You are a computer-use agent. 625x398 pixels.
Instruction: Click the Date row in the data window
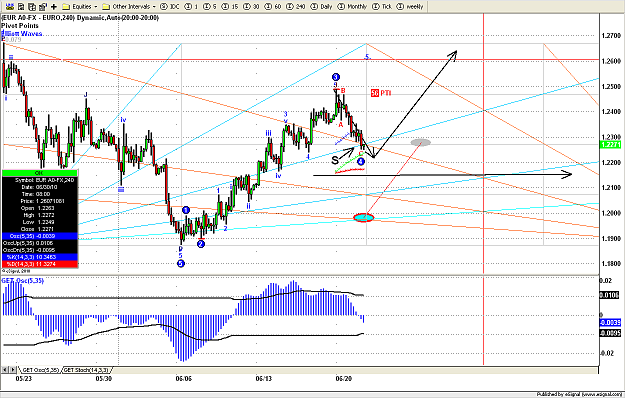(39, 187)
